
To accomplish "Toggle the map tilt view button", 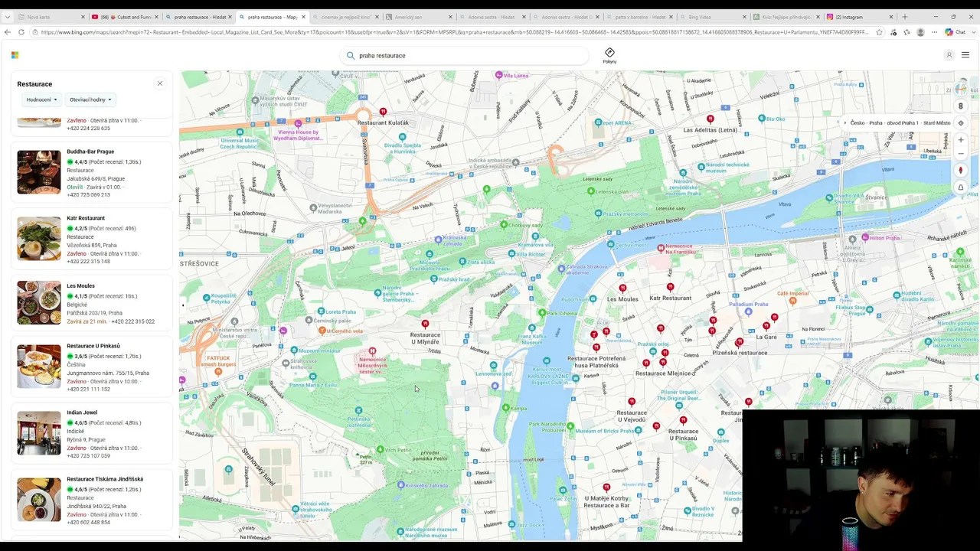I will point(961,187).
